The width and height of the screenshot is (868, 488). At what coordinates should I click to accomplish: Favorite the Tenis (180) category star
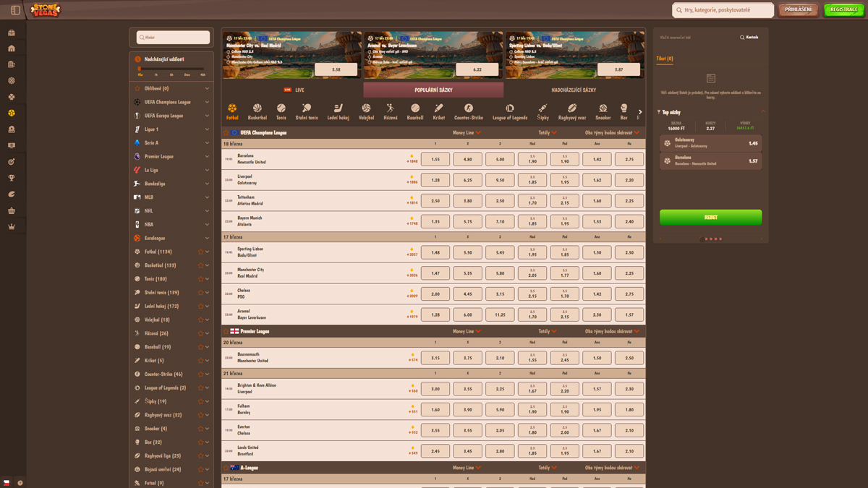200,279
